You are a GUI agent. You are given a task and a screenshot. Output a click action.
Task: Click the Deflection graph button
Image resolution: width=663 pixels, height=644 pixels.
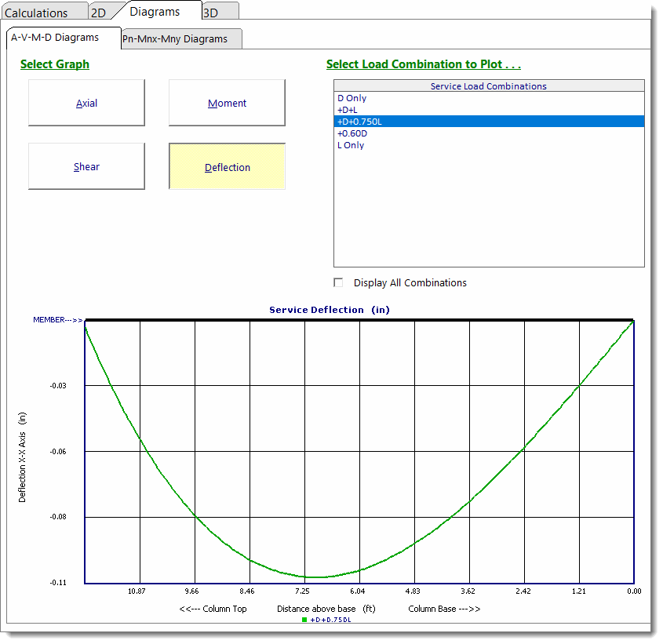point(227,166)
